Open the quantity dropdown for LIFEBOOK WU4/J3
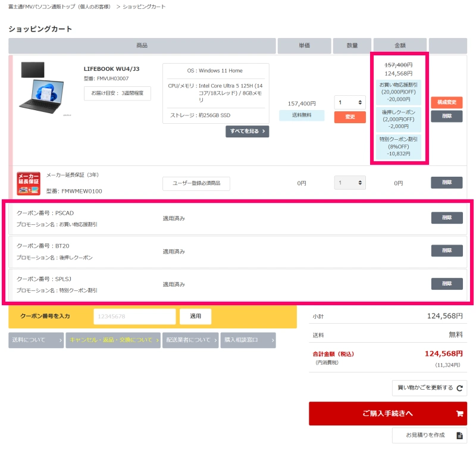 [349, 102]
